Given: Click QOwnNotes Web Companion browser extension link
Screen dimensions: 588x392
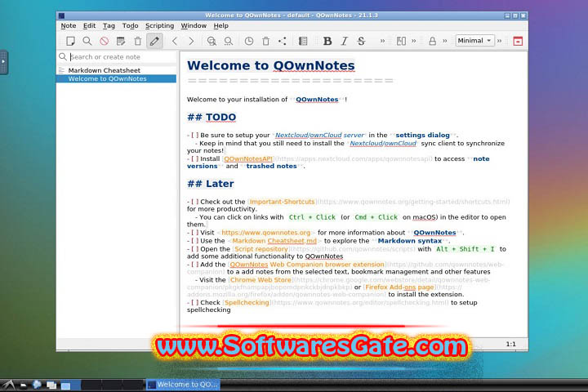Looking at the screenshot, I should pyautogui.click(x=307, y=264).
